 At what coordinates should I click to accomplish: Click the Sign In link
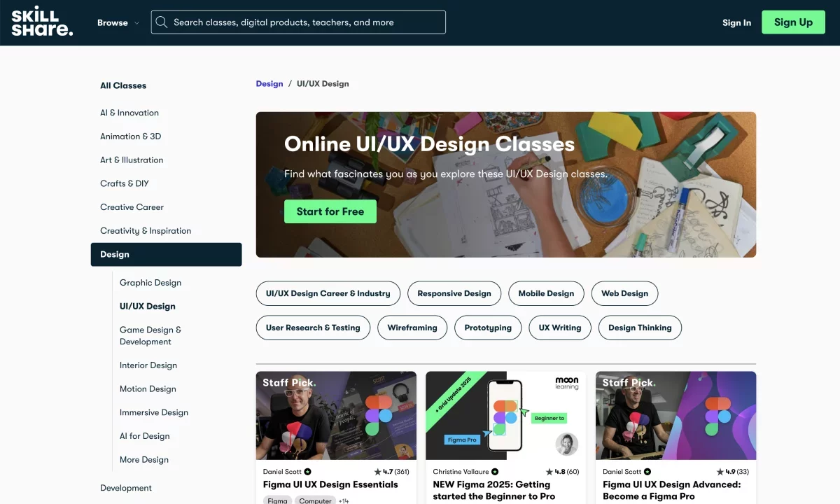[x=736, y=22]
